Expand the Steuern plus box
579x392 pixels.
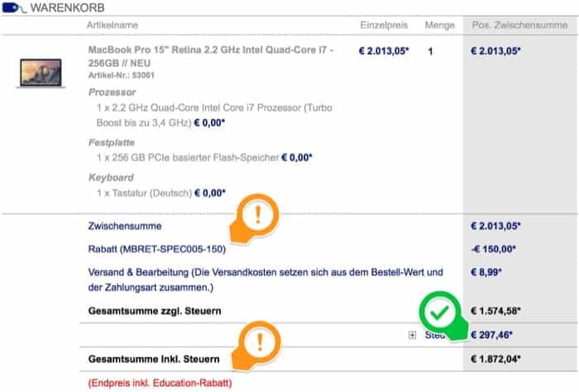coord(412,335)
